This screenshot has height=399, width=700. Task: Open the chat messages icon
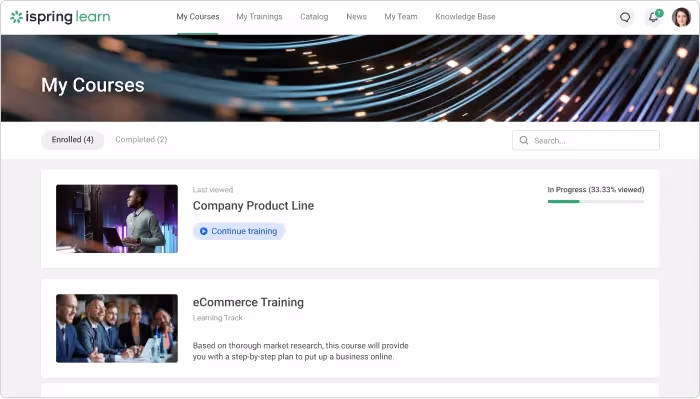(x=625, y=17)
